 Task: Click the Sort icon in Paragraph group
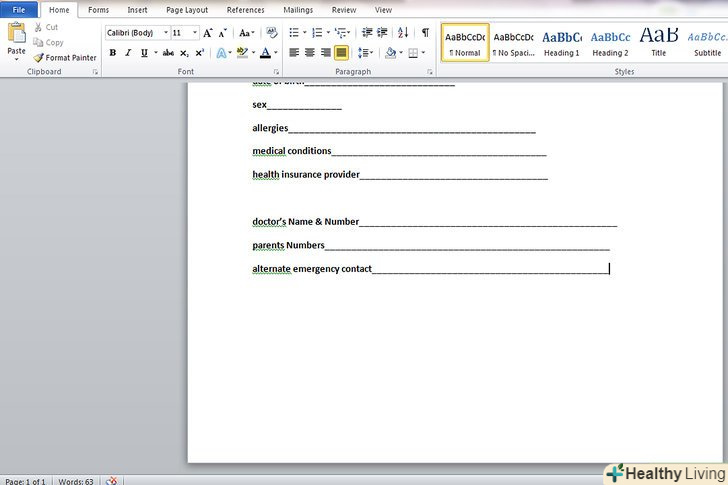pos(403,33)
